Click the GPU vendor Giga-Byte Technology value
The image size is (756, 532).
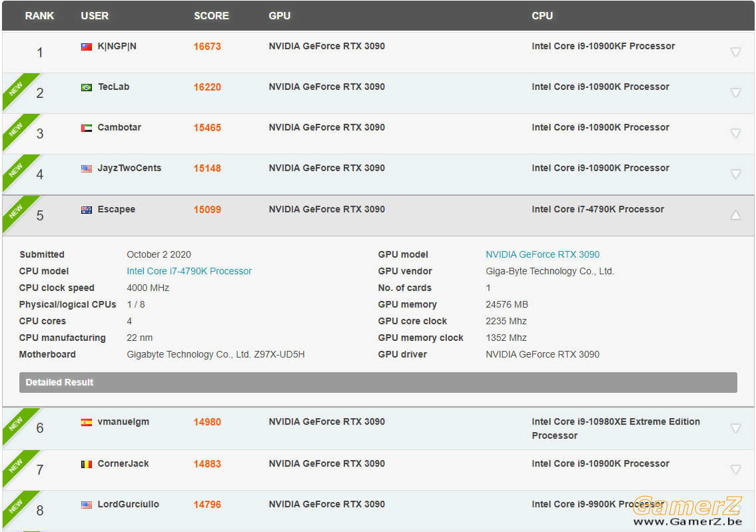click(550, 271)
